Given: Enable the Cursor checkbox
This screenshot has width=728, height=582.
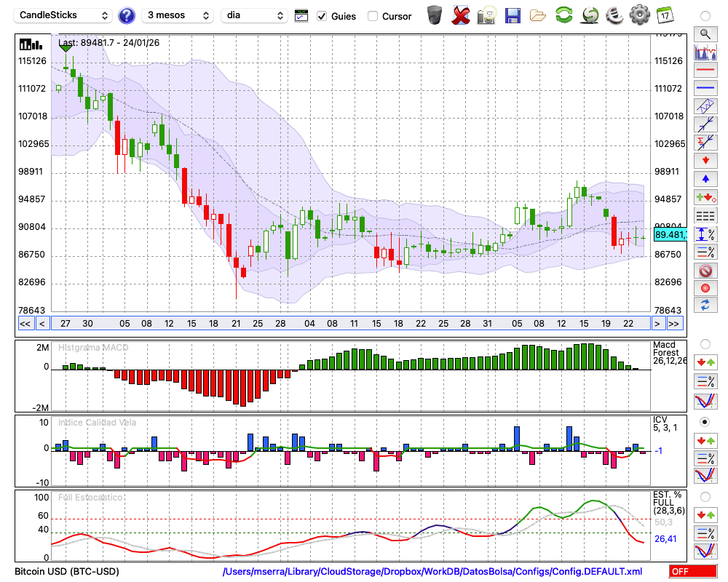Looking at the screenshot, I should pyautogui.click(x=373, y=16).
